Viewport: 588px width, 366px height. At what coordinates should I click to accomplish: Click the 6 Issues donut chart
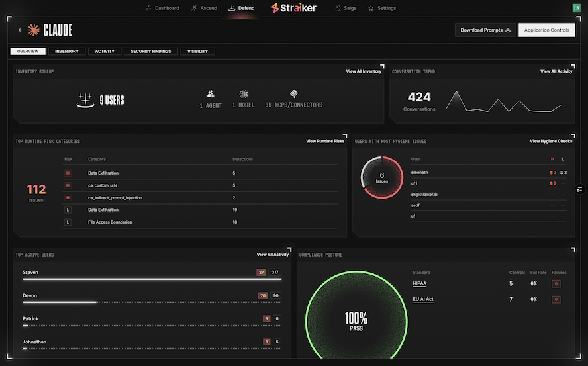coord(382,177)
